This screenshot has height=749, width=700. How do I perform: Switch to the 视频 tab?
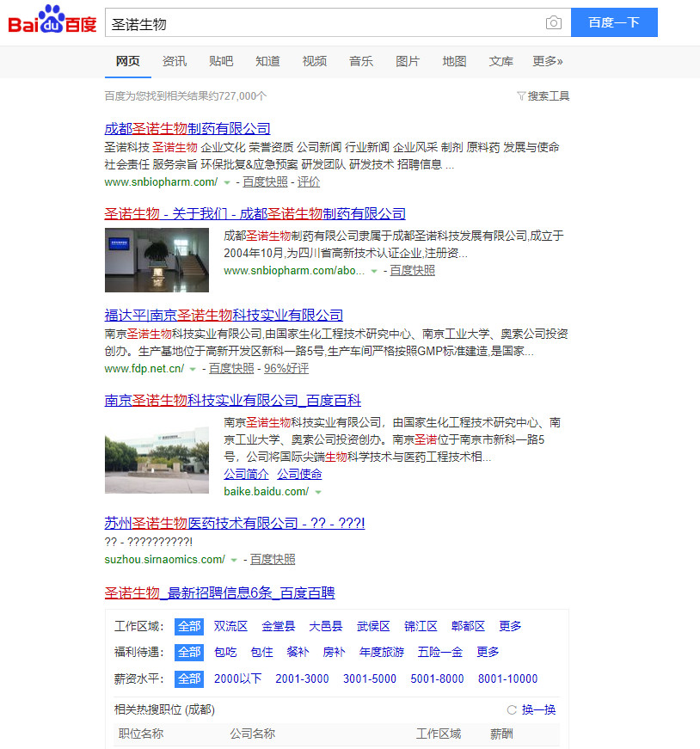(x=315, y=61)
